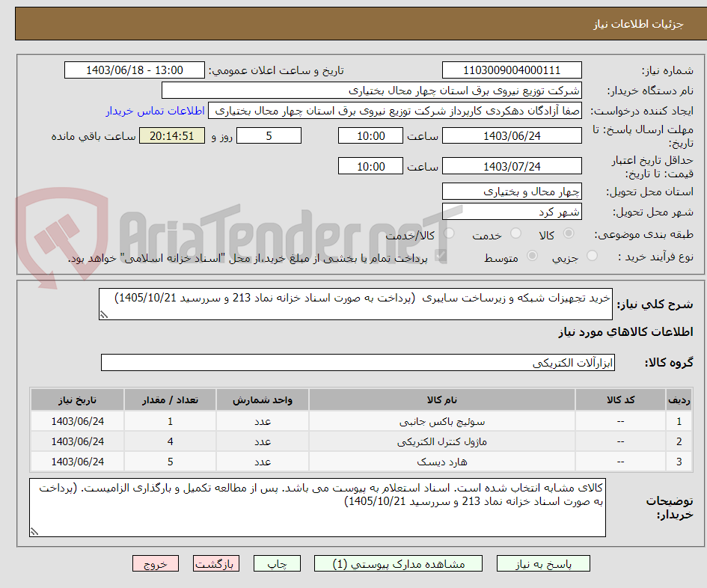Select the کالا radio button
The width and height of the screenshot is (707, 588).
coord(569,233)
